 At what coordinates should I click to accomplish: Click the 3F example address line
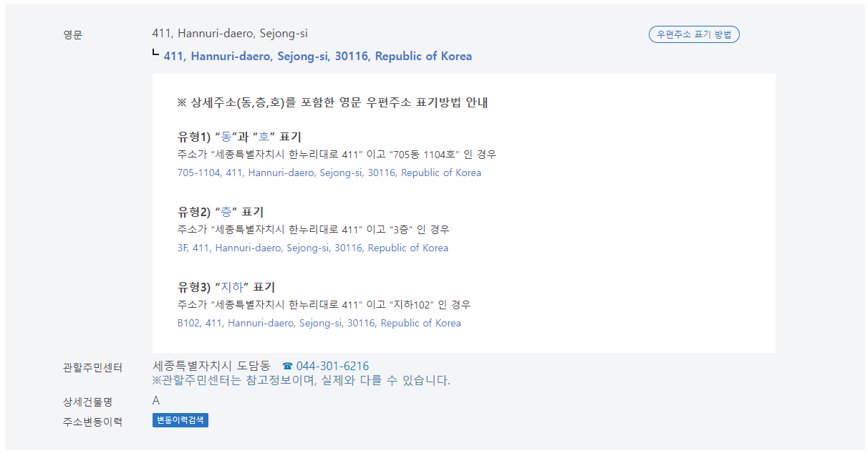click(313, 248)
